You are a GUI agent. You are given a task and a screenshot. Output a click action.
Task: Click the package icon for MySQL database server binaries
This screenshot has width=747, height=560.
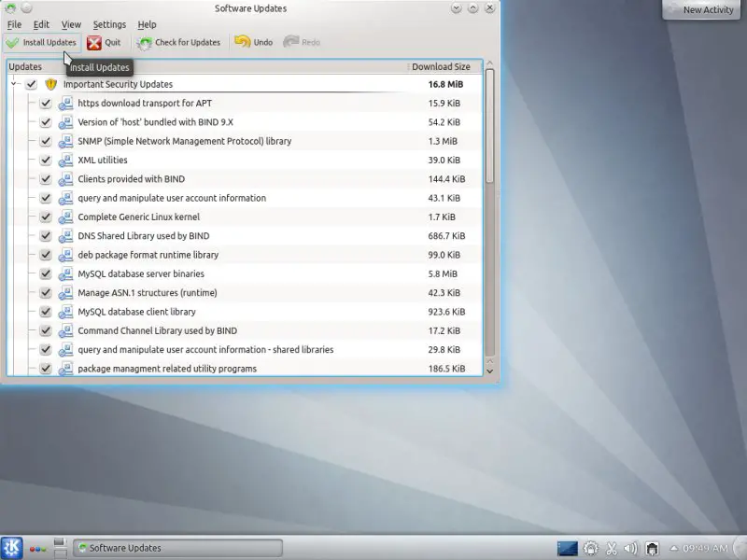65,273
